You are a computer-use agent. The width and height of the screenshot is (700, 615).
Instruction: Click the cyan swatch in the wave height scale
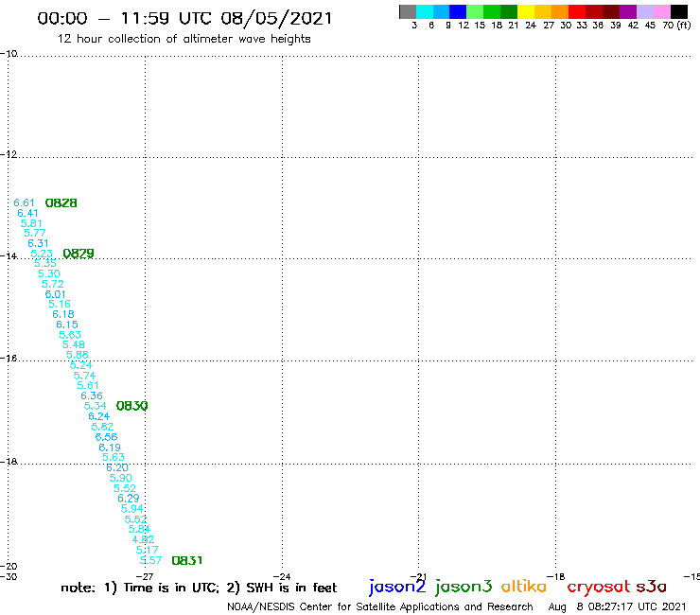pos(425,11)
